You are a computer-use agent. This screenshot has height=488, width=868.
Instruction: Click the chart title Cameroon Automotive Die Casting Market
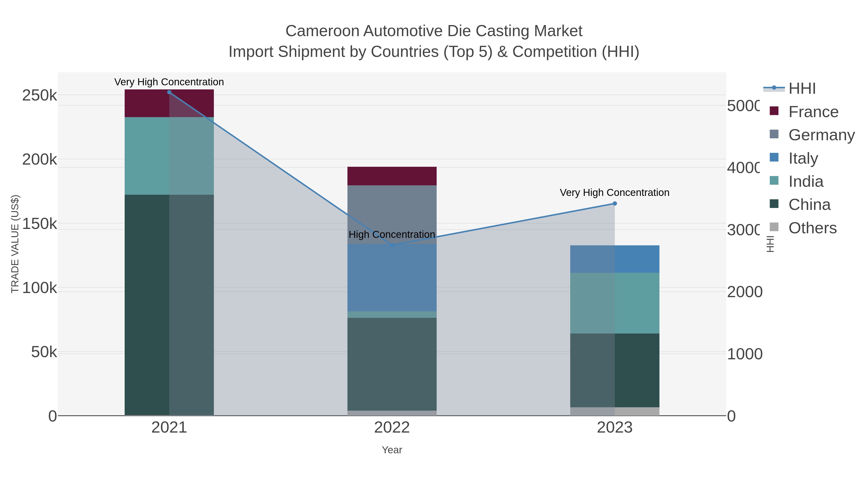click(x=434, y=31)
